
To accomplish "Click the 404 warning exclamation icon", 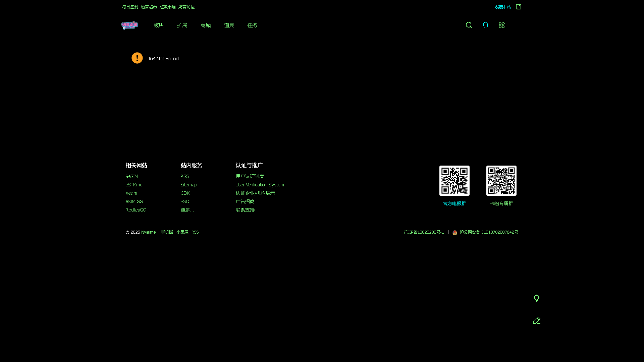I will point(137,58).
